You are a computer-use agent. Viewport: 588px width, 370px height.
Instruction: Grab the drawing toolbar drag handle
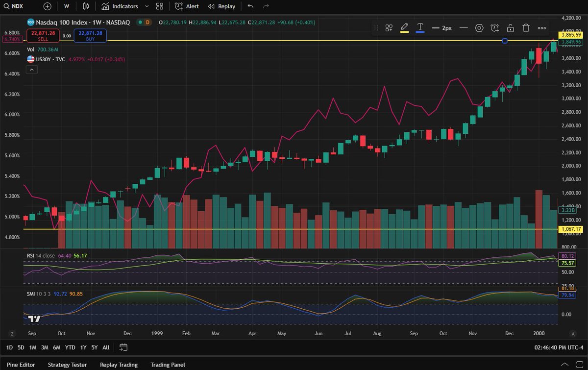pos(376,28)
